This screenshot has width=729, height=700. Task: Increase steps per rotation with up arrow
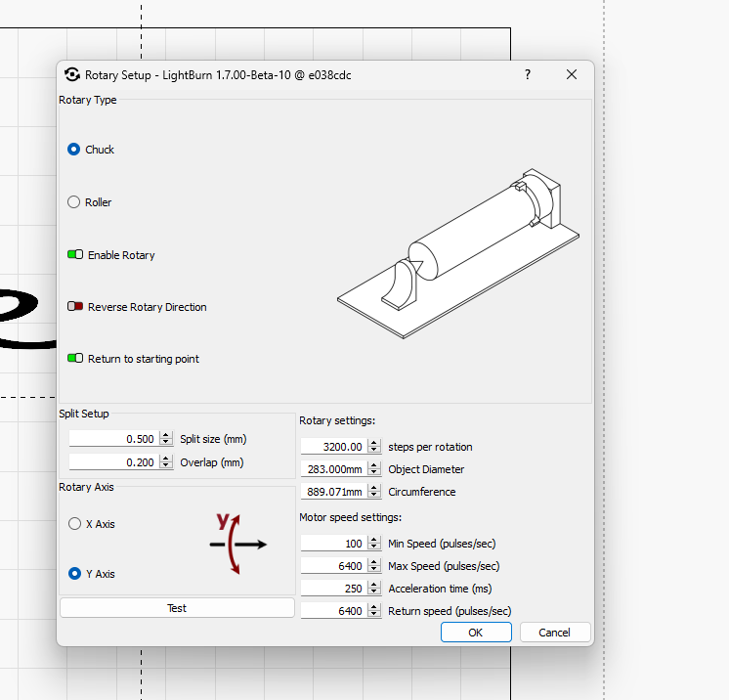click(x=374, y=443)
